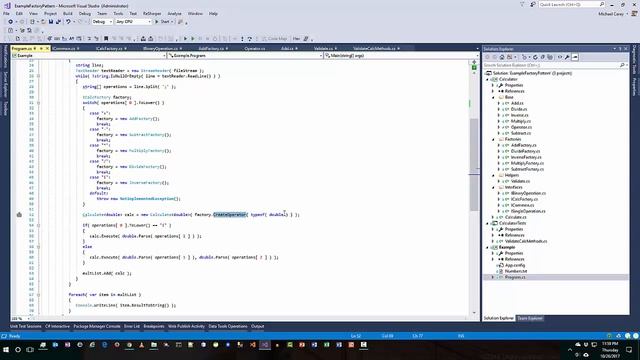Screen dimensions: 640x360
Task: Select Program.cs in Solution Explorer
Action: point(515,277)
